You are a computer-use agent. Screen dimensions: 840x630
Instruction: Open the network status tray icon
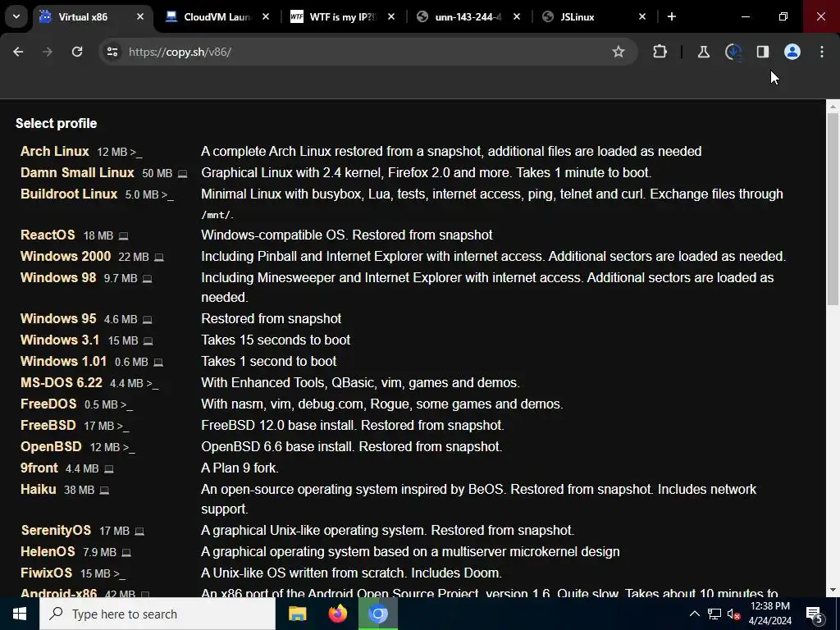pyautogui.click(x=714, y=614)
